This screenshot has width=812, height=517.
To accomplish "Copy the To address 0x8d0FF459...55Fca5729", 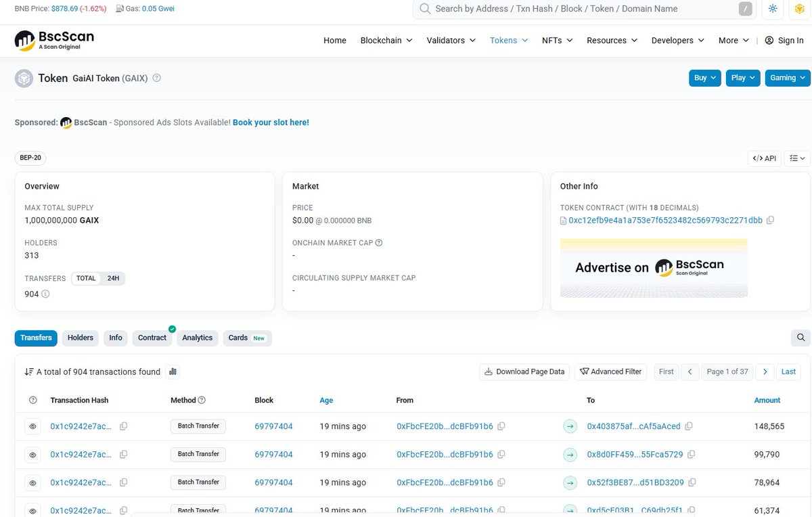I will coord(691,455).
